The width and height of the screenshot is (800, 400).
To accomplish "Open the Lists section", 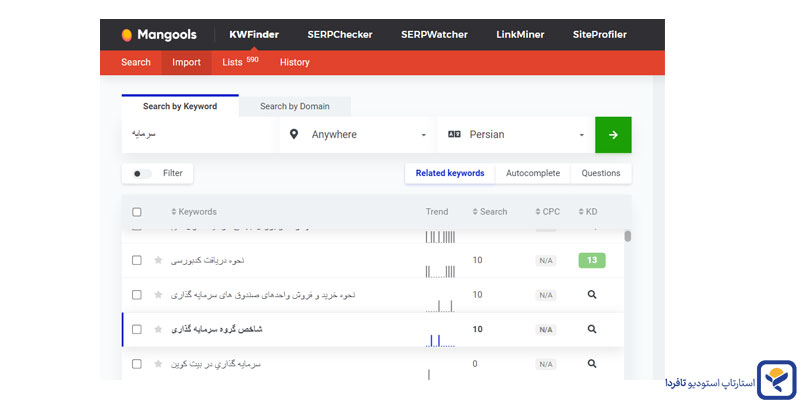I will pos(240,62).
